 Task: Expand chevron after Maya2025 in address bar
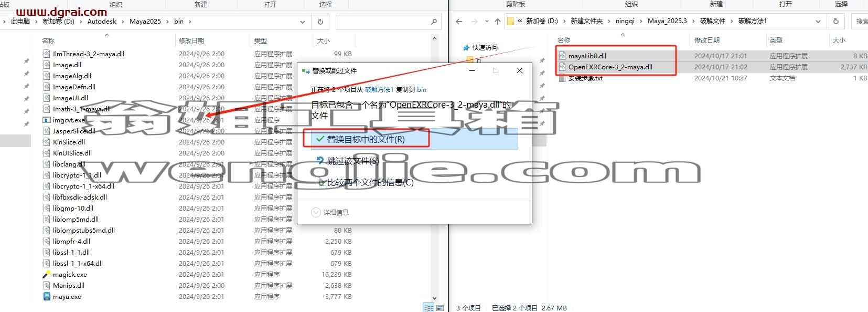click(x=167, y=22)
